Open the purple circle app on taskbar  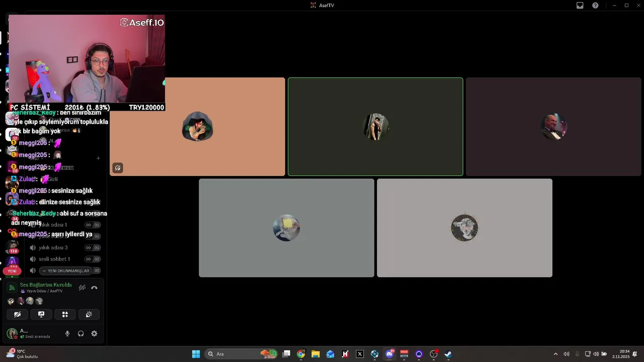point(419,354)
